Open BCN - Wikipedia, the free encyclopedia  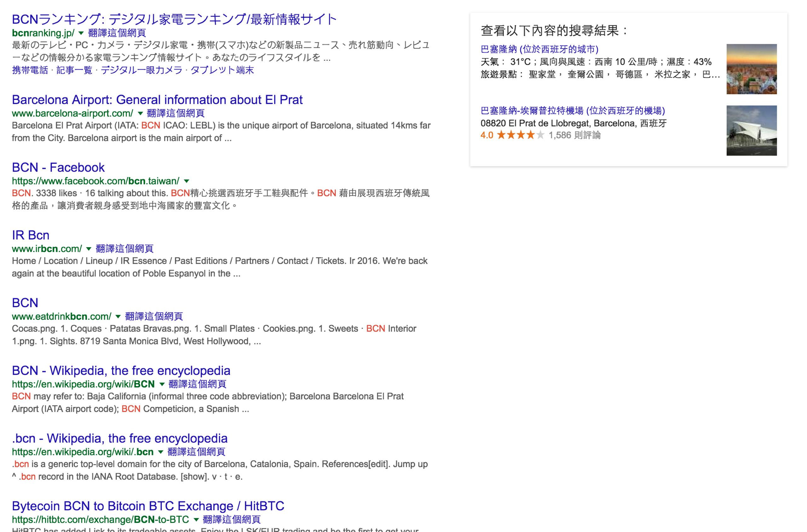121,370
